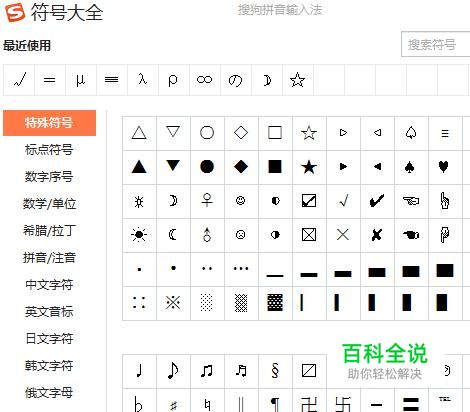Insert white hand pointing right symbol
The image size is (470, 412).
click(x=411, y=201)
